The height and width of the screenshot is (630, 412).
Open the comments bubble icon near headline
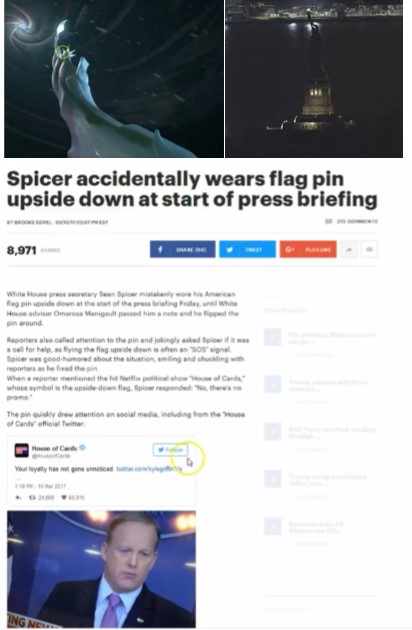328,221
